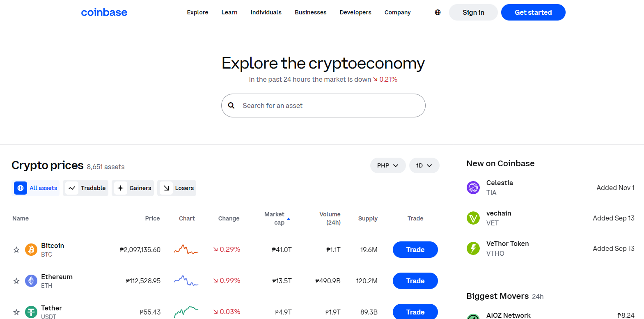Open the globe language selector in the header
Viewport: 644px width, 319px height.
click(437, 12)
